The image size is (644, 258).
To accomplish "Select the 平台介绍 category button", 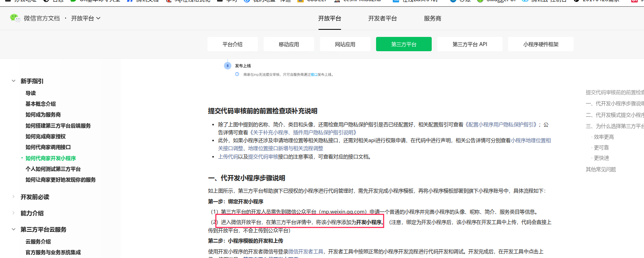I will pos(233,44).
